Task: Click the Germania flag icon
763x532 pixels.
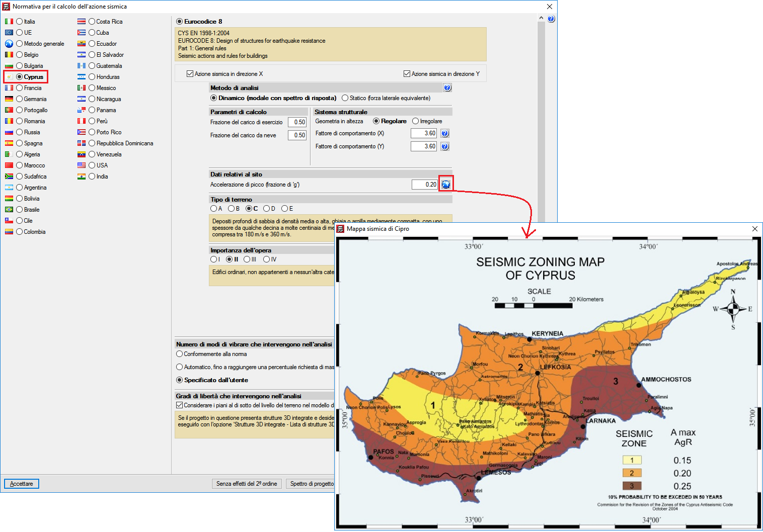Action: click(9, 99)
